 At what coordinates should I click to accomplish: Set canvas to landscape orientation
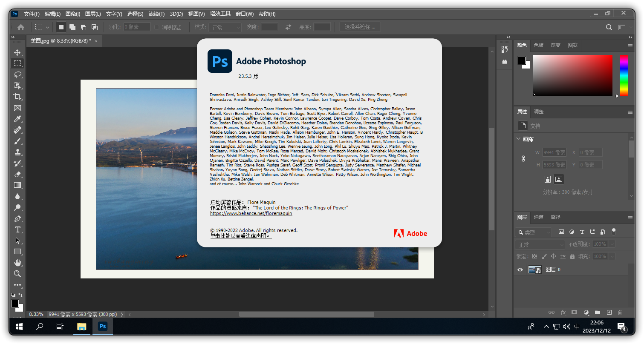[559, 179]
